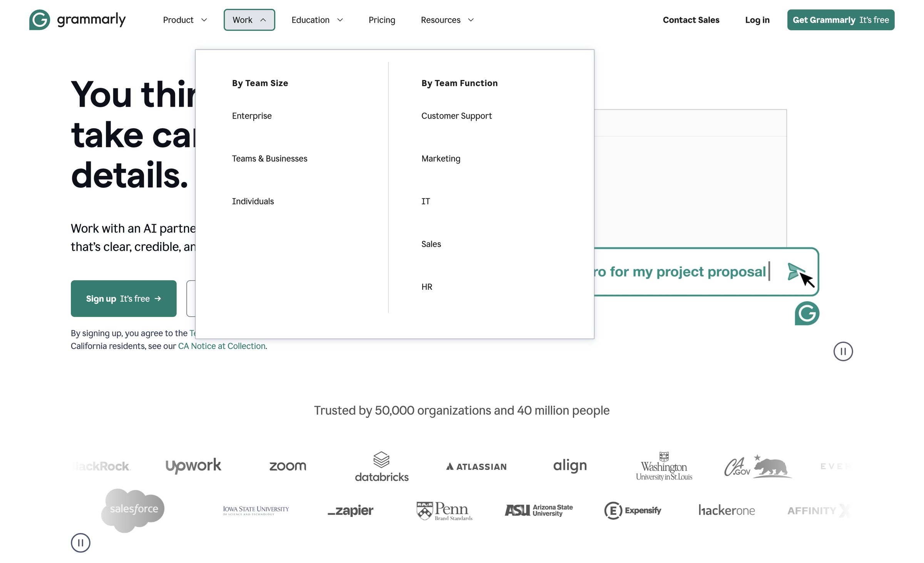Click the send arrow icon in prompt box
924x563 pixels.
click(797, 272)
